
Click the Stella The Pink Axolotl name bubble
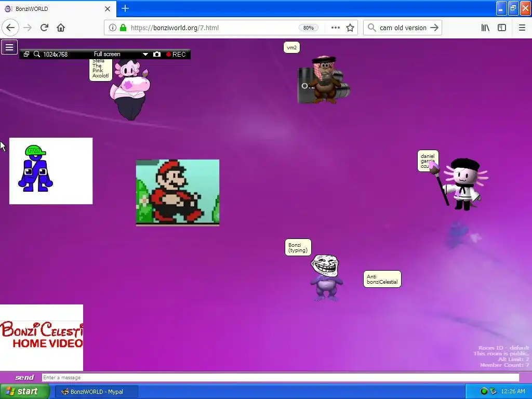[101, 69]
